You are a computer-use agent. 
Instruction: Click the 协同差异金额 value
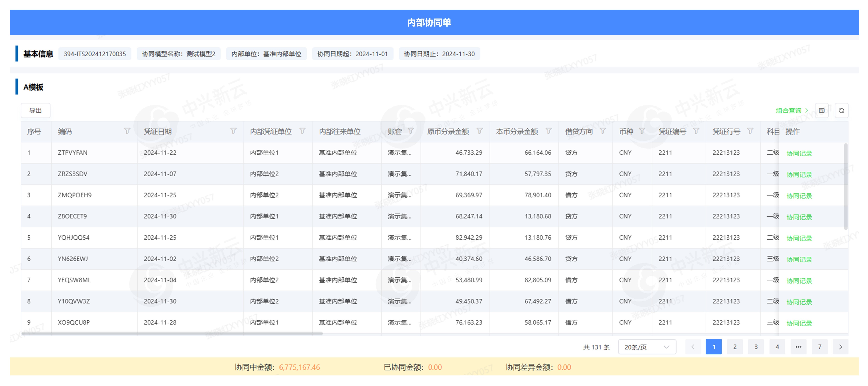(x=564, y=367)
